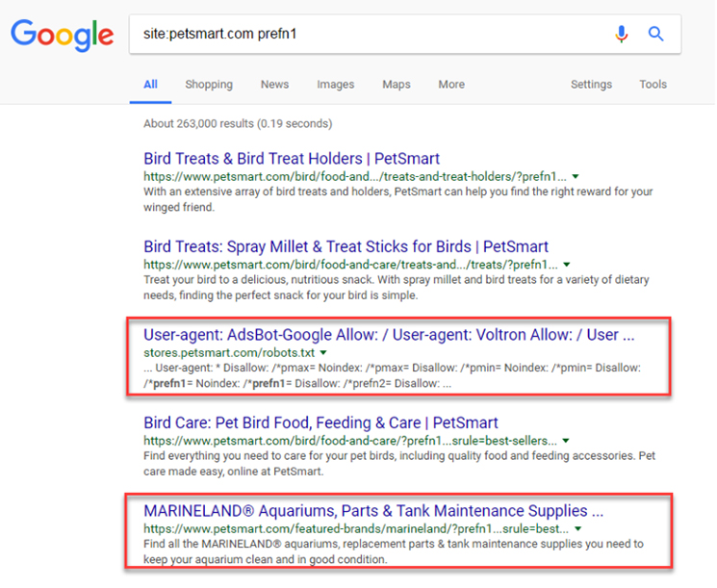The image size is (717, 588).
Task: Open MARINELAND Aquariums result link
Action: click(x=373, y=511)
